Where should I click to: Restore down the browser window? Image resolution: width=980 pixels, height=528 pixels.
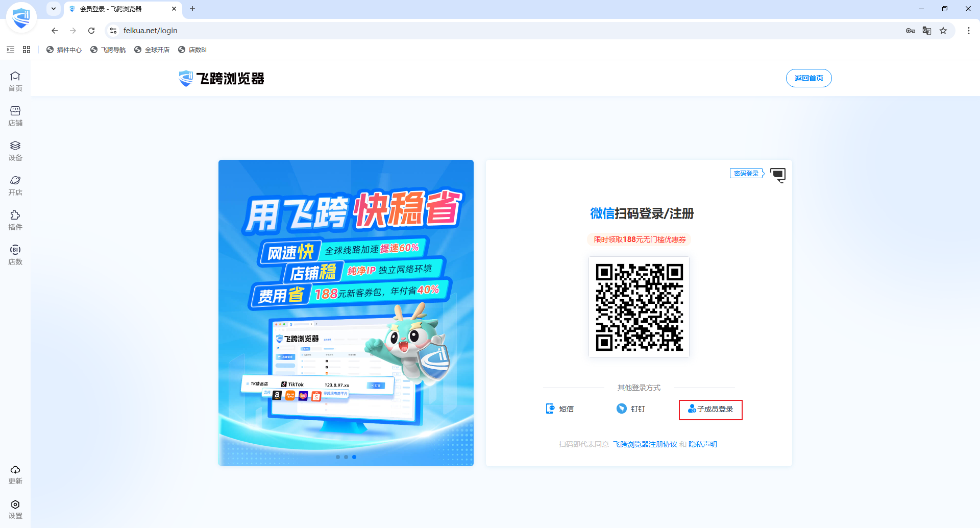(945, 9)
